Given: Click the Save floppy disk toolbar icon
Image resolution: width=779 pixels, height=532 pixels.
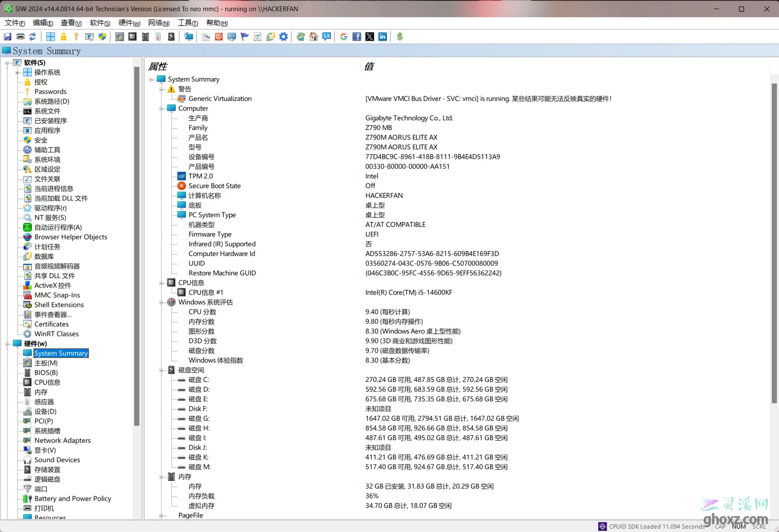Looking at the screenshot, I should click(x=8, y=37).
